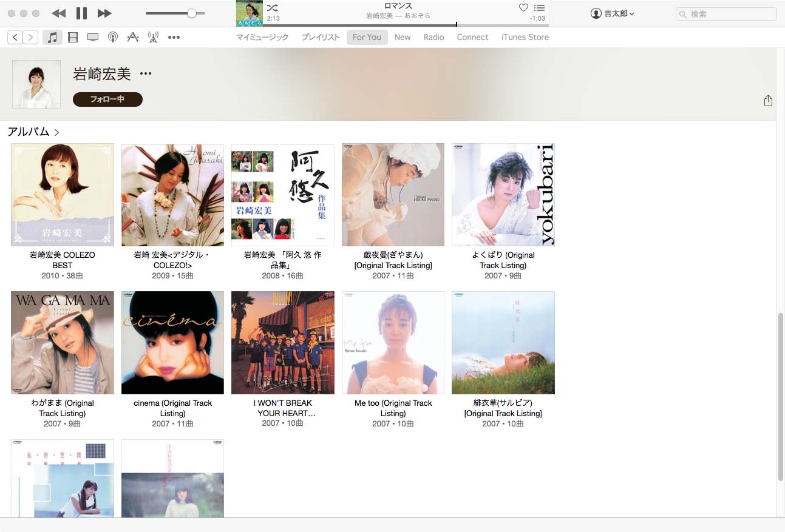Open the Connect tab

[472, 37]
